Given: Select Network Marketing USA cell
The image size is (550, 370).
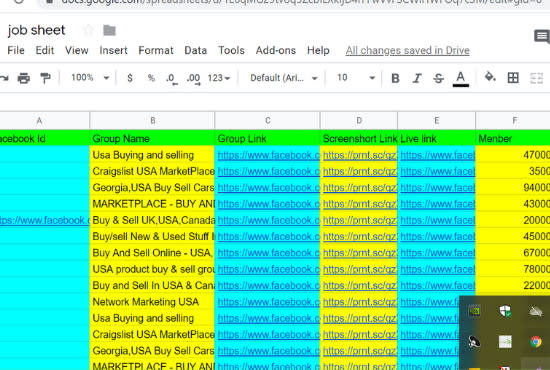Looking at the screenshot, I should 152,302.
